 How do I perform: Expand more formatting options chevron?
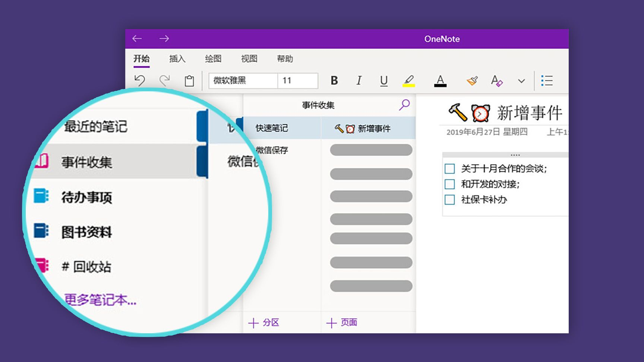pos(521,81)
